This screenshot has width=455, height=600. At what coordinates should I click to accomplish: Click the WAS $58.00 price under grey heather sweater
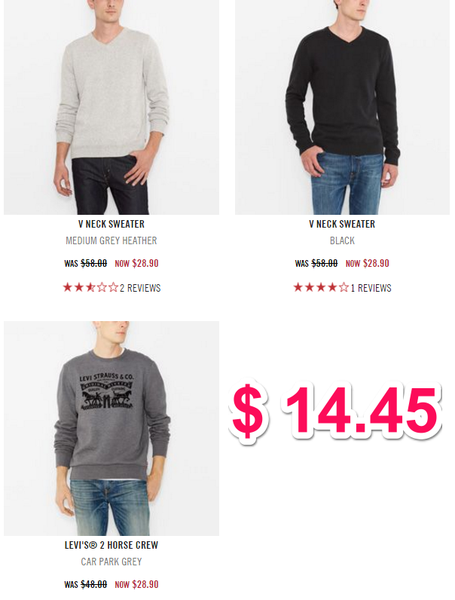(x=86, y=263)
